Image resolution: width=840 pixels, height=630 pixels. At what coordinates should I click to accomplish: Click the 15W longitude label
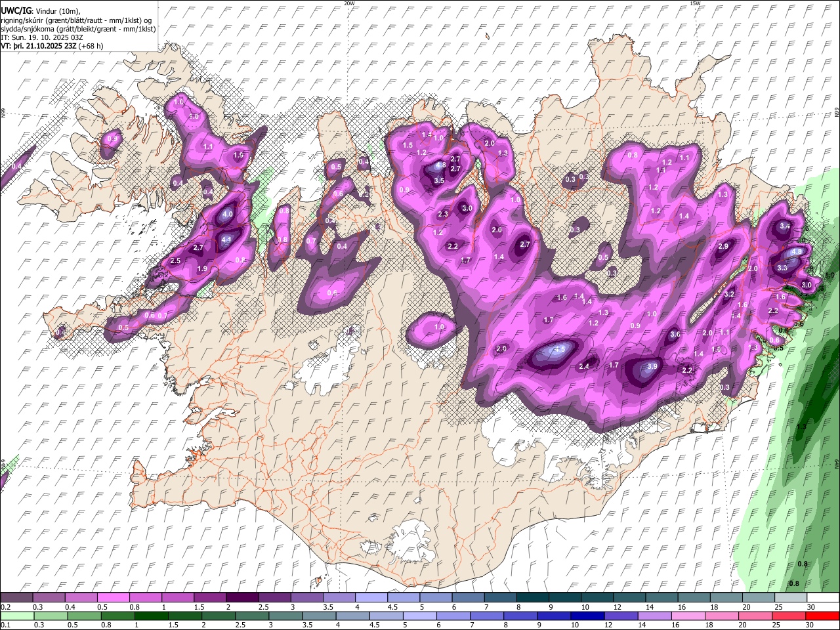tap(696, 3)
